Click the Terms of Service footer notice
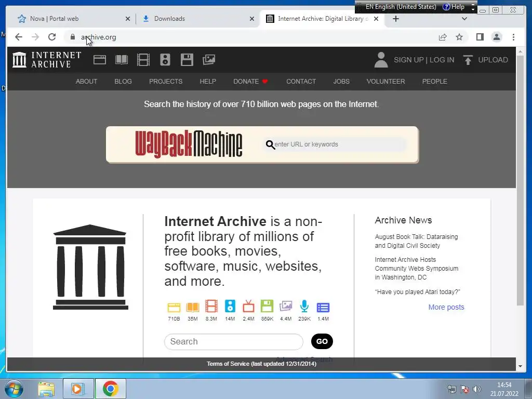 point(261,364)
